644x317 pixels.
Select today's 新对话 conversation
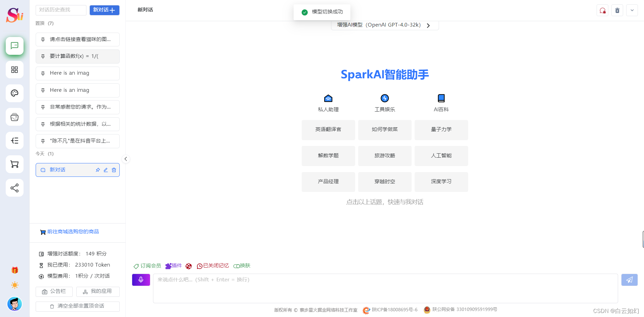(x=78, y=170)
